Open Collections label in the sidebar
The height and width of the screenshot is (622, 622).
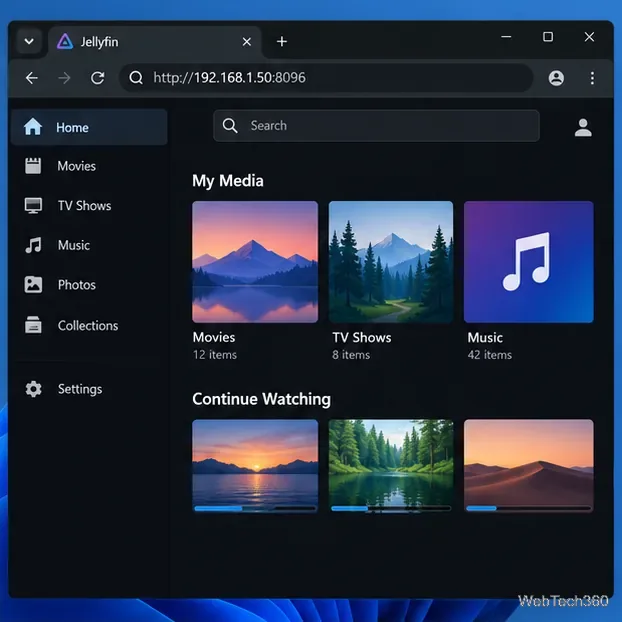point(88,325)
